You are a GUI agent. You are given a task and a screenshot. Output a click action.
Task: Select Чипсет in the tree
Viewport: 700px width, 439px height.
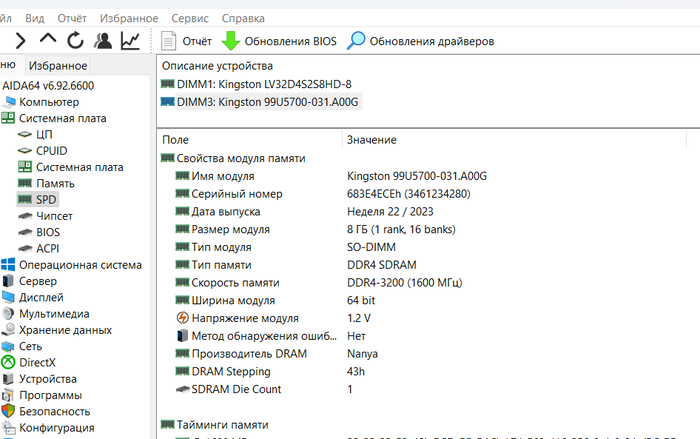point(54,216)
